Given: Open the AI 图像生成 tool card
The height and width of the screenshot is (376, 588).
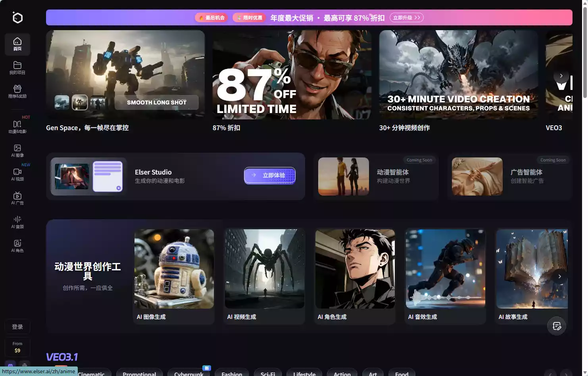Looking at the screenshot, I should coord(174,276).
